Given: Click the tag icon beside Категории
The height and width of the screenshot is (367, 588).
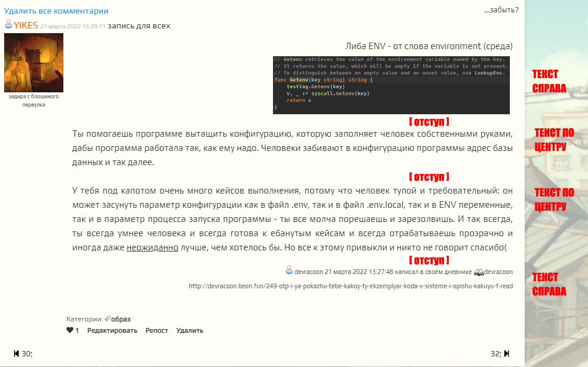Looking at the screenshot, I should (x=108, y=318).
